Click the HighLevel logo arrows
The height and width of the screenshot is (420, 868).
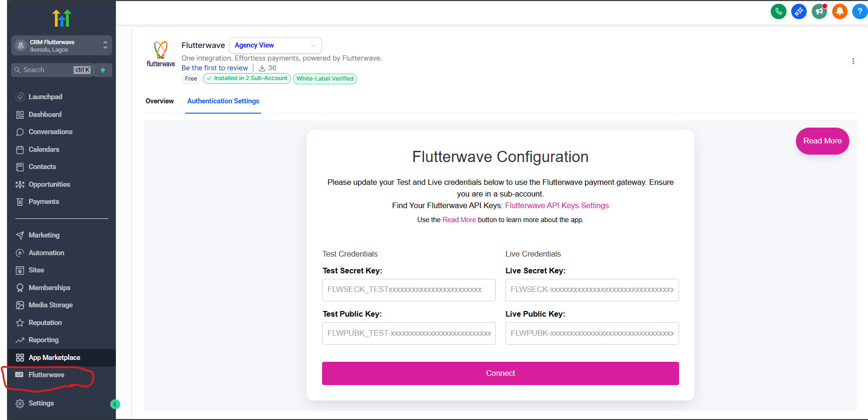62,18
